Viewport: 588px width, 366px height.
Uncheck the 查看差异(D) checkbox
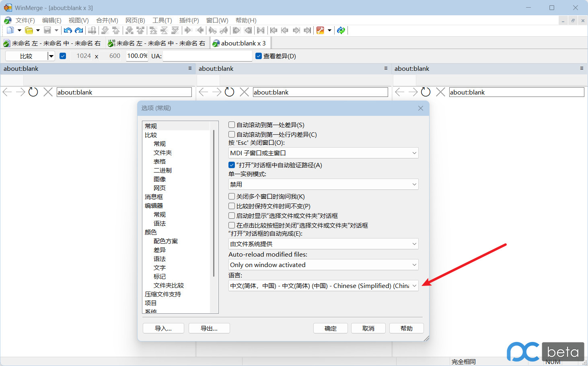[x=259, y=56]
